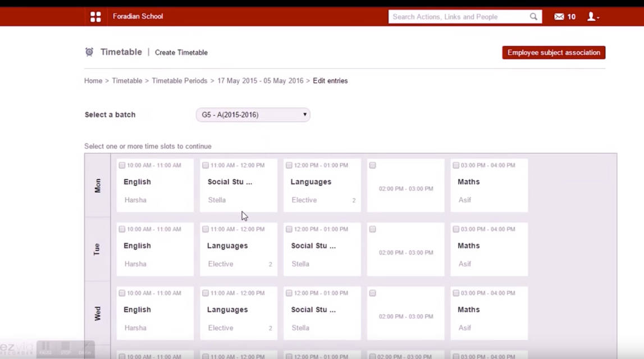
Task: Check the empty Tuesday 02:00 PM slot
Action: (372, 229)
